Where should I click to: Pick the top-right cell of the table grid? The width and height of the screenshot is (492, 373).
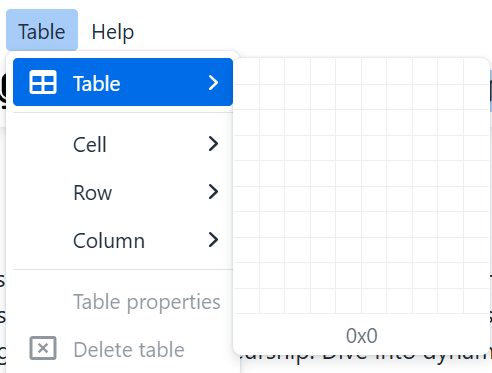pos(476,71)
